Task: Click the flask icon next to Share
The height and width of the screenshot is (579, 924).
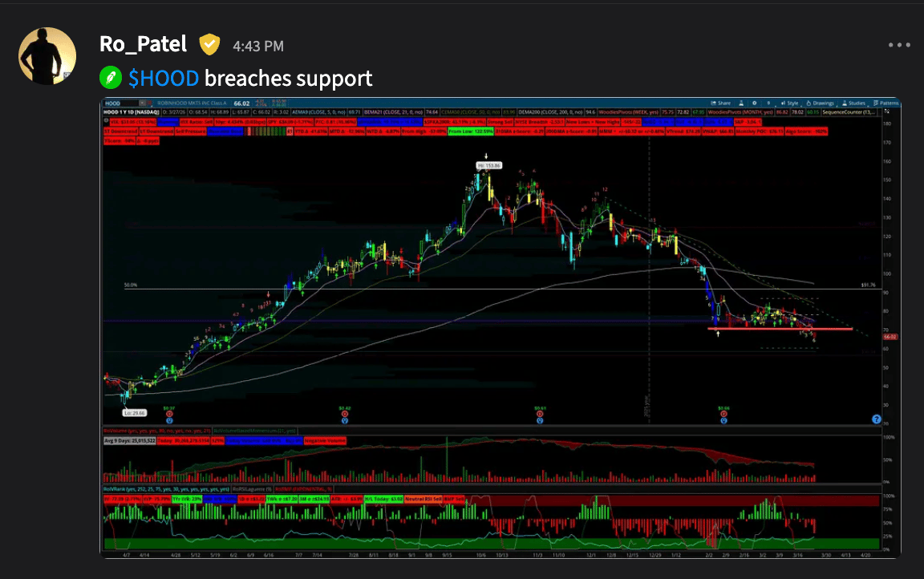Action: [741, 103]
